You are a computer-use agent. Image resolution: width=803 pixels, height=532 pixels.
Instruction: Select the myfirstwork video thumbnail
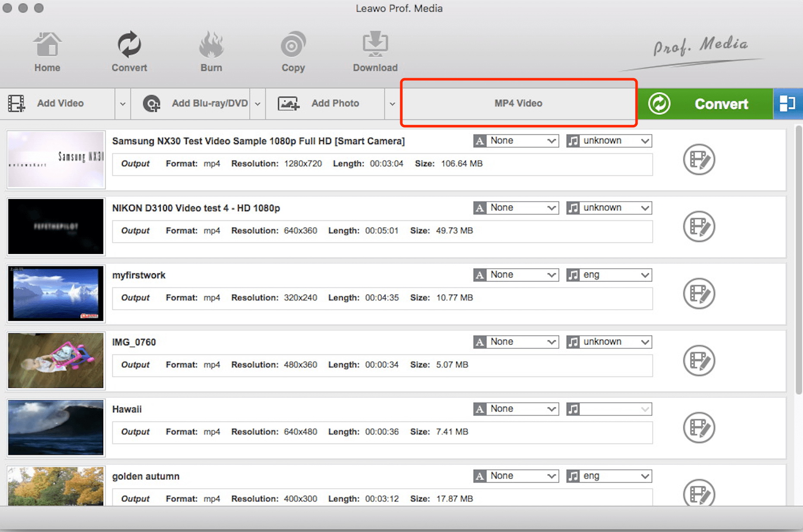[x=56, y=293]
